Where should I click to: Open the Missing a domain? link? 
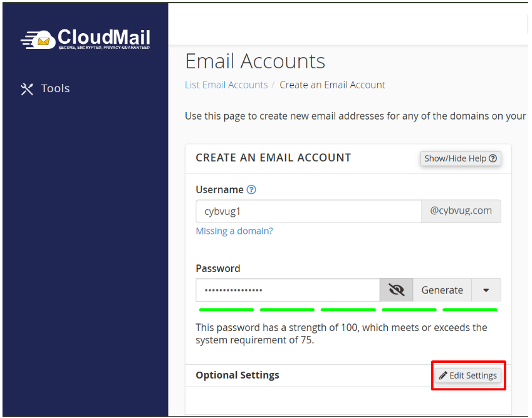[x=234, y=231]
